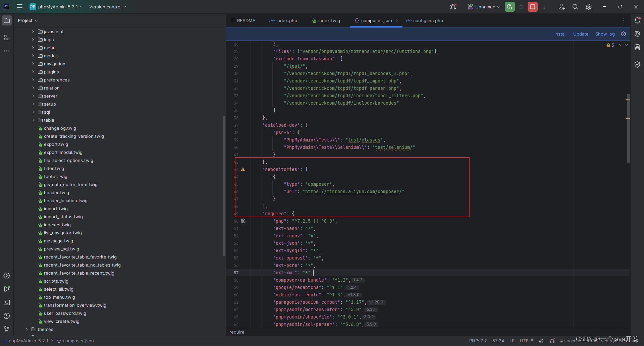Open the Terminal tool window

pos(7,302)
